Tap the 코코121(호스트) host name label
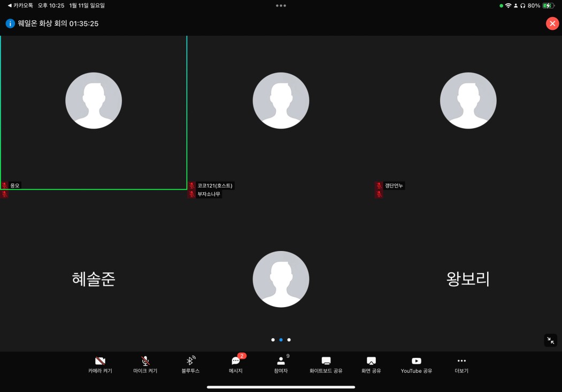Viewport: 562px width, 392px height. coord(215,186)
